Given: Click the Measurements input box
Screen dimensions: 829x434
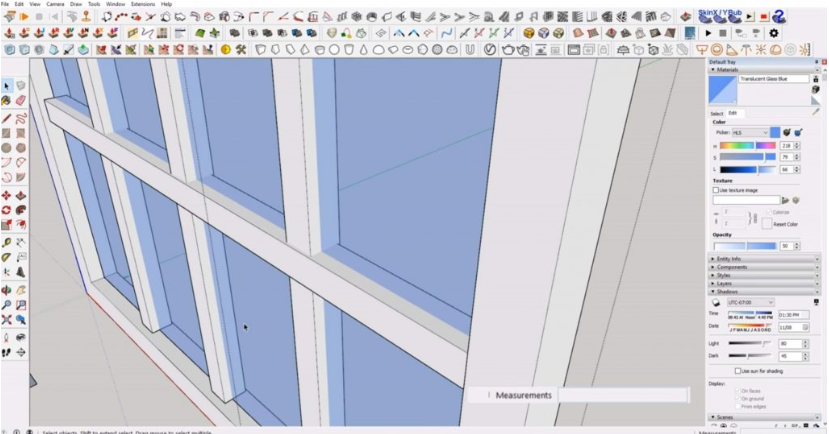Looking at the screenshot, I should (624, 395).
